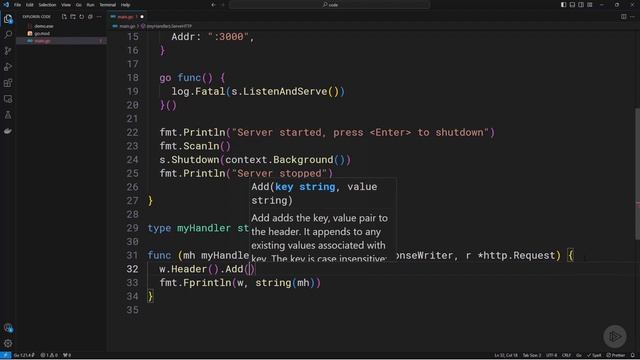This screenshot has height=360, width=640.
Task: Close unsaved main.go tab via dot
Action: [142, 17]
